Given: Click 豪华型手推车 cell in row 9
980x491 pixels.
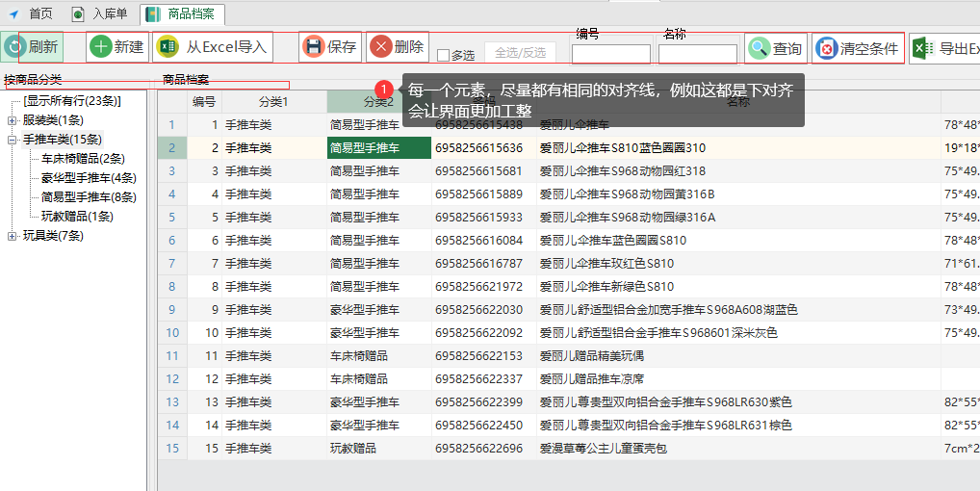Looking at the screenshot, I should (378, 310).
